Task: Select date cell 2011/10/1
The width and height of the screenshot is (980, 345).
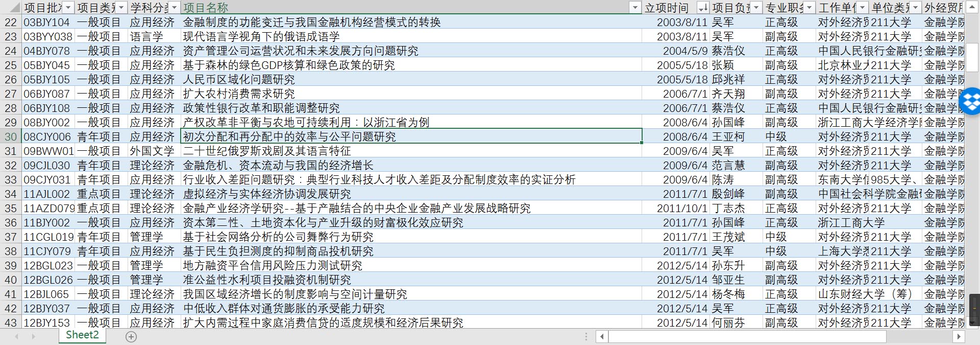Action: [676, 208]
